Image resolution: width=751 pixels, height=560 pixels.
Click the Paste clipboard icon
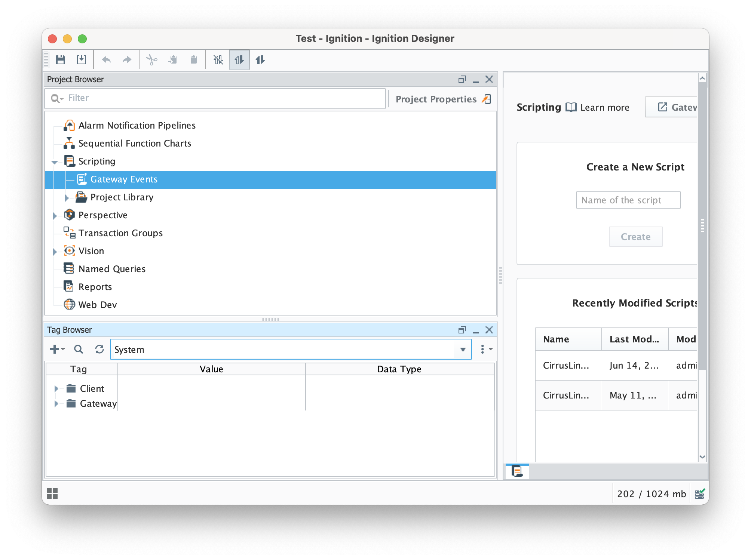point(193,60)
